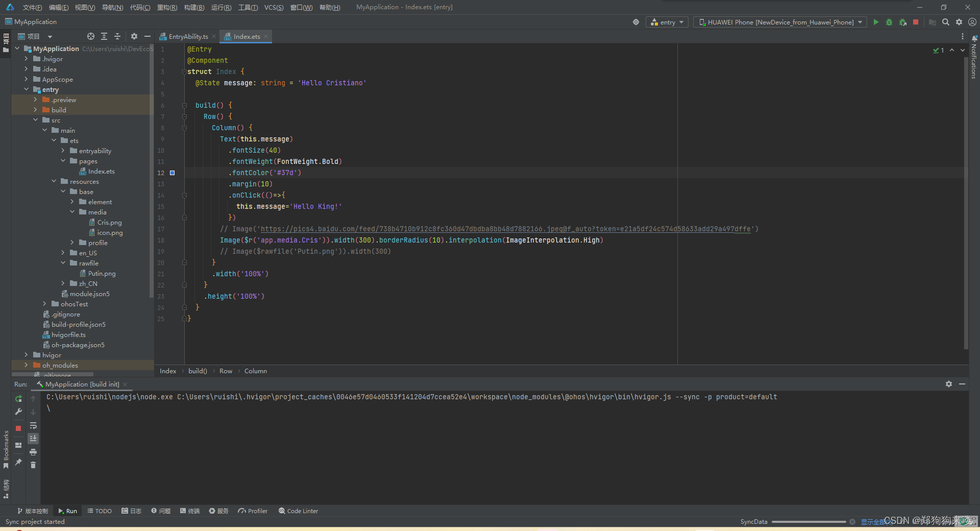The image size is (980, 531).
Task: Open Profiler tool window
Action: [253, 511]
